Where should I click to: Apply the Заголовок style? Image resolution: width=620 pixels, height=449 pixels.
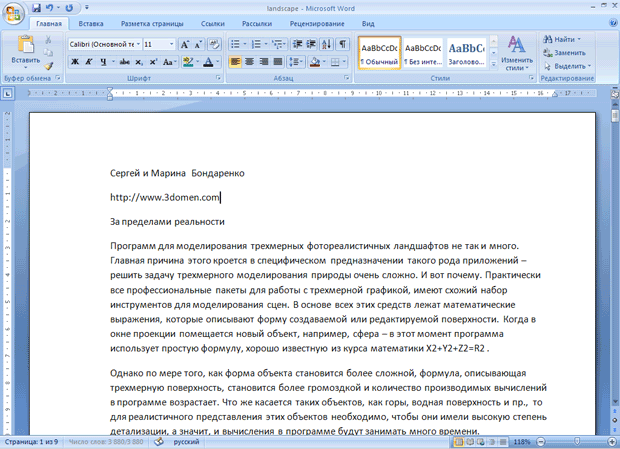(x=467, y=53)
